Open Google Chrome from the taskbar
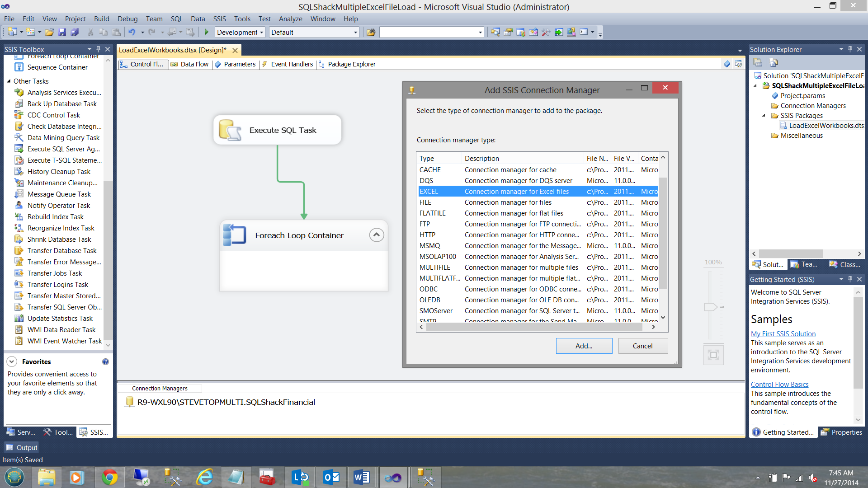 [x=109, y=477]
